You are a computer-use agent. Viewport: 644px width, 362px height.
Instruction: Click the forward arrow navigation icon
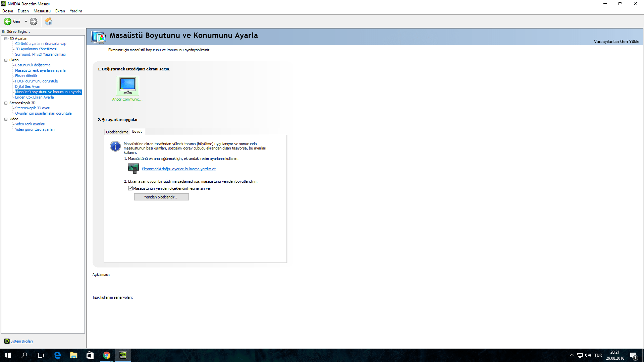click(34, 21)
